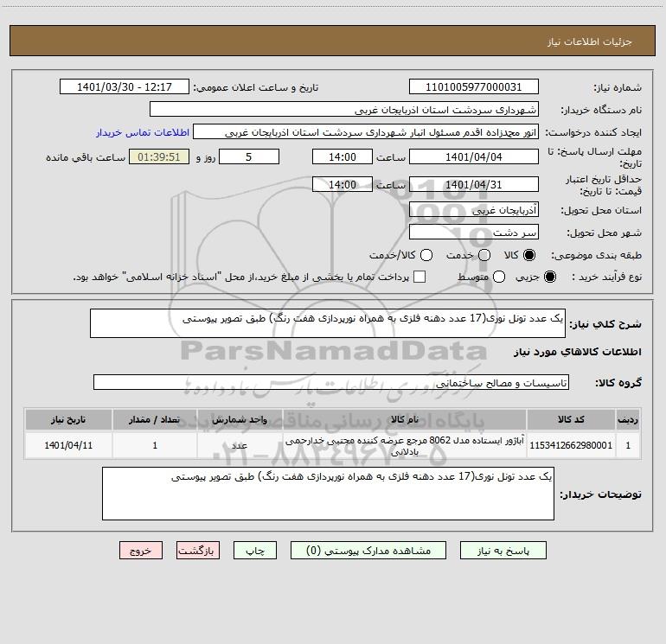Viewport: 666px width, 644px height.
Task: Click the گروه کالا field تاسیسات و مصالح ساختمانی
Action: [331, 382]
